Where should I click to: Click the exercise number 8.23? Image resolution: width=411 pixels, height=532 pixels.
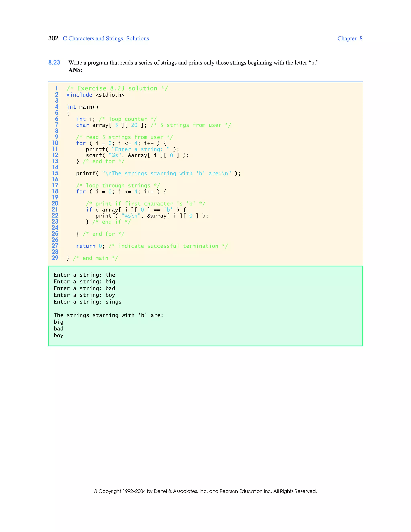[54, 63]
